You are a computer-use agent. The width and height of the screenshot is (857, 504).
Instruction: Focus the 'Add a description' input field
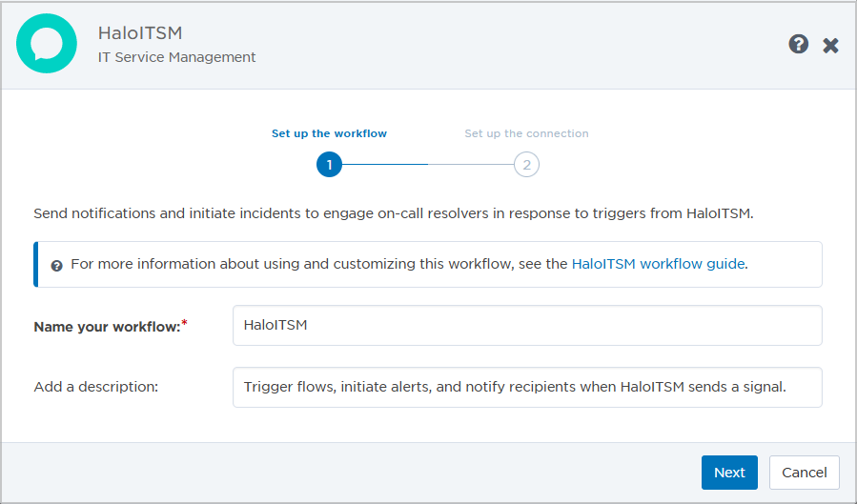point(527,387)
